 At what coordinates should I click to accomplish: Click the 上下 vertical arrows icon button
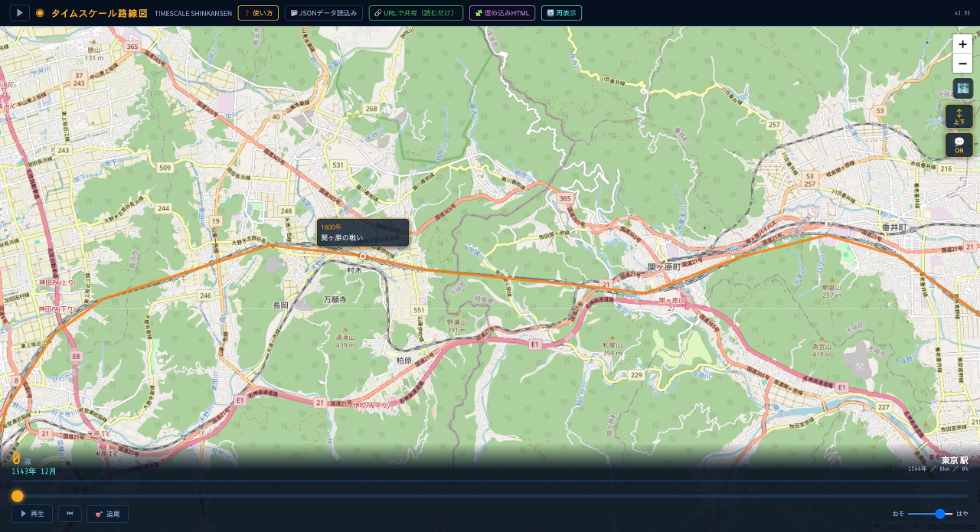959,116
